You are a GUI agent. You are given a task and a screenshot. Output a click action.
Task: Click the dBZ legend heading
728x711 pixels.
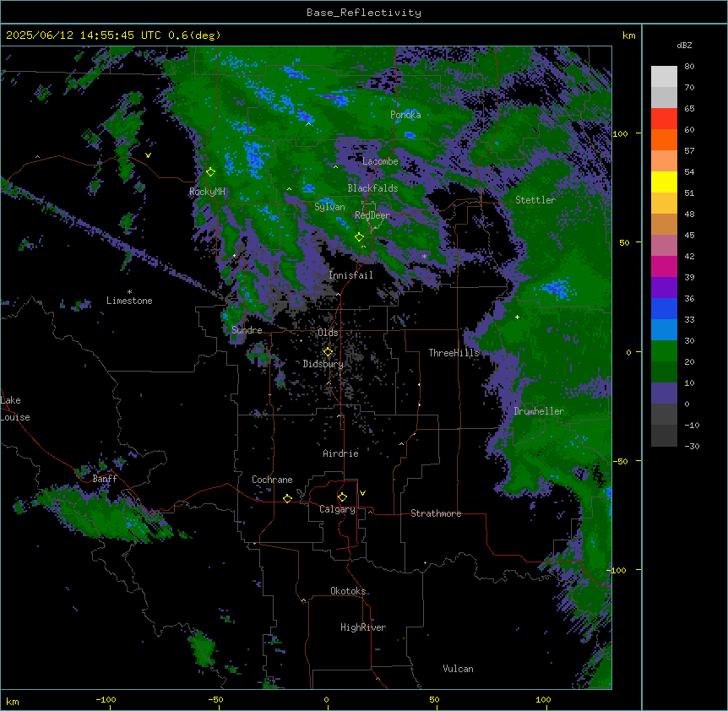pyautogui.click(x=684, y=45)
